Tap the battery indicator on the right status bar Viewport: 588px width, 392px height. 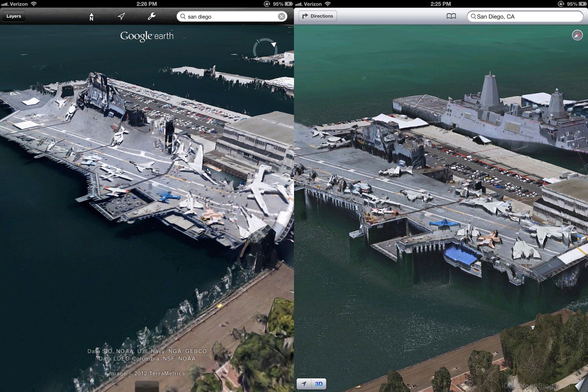tap(582, 4)
